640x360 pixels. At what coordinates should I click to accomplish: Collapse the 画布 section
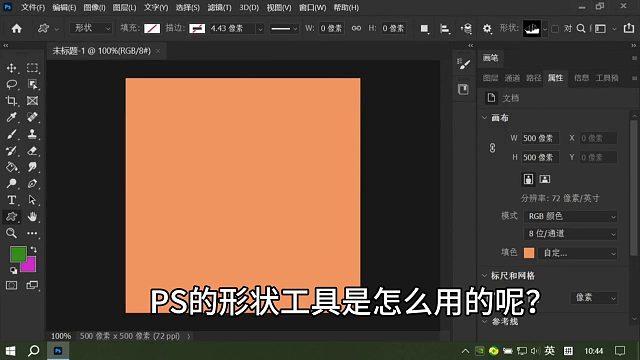pyautogui.click(x=484, y=118)
